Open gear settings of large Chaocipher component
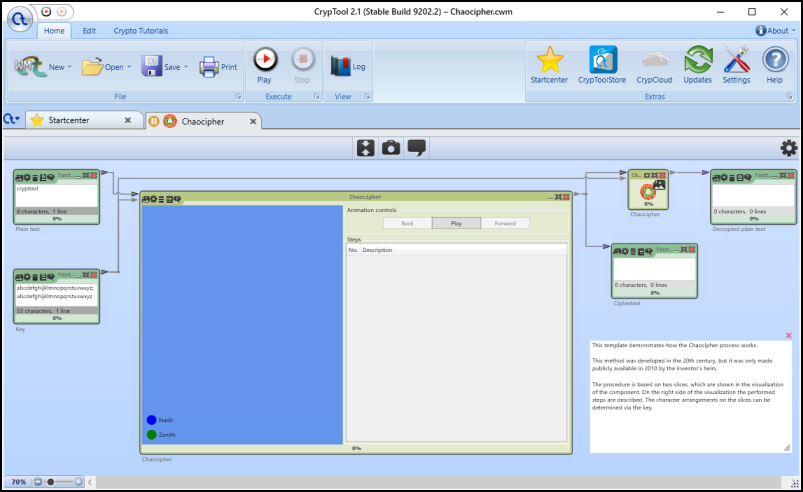 tap(153, 199)
